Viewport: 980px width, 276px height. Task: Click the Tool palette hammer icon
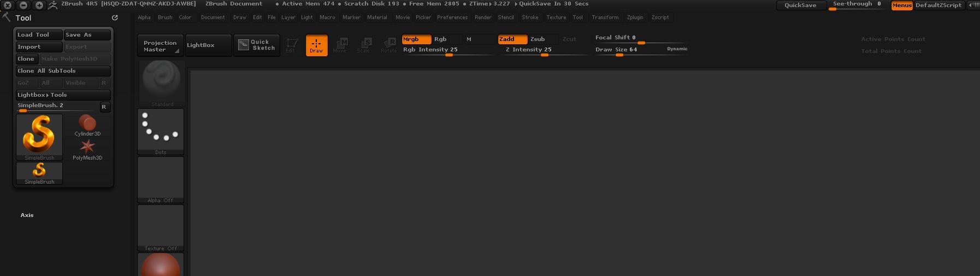coord(6,17)
